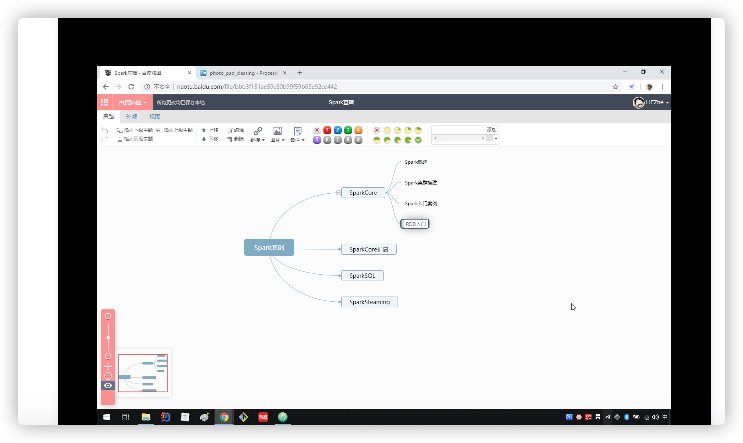The image size is (743, 443).
Task: Switch to the 视图 view tab
Action: [154, 117]
